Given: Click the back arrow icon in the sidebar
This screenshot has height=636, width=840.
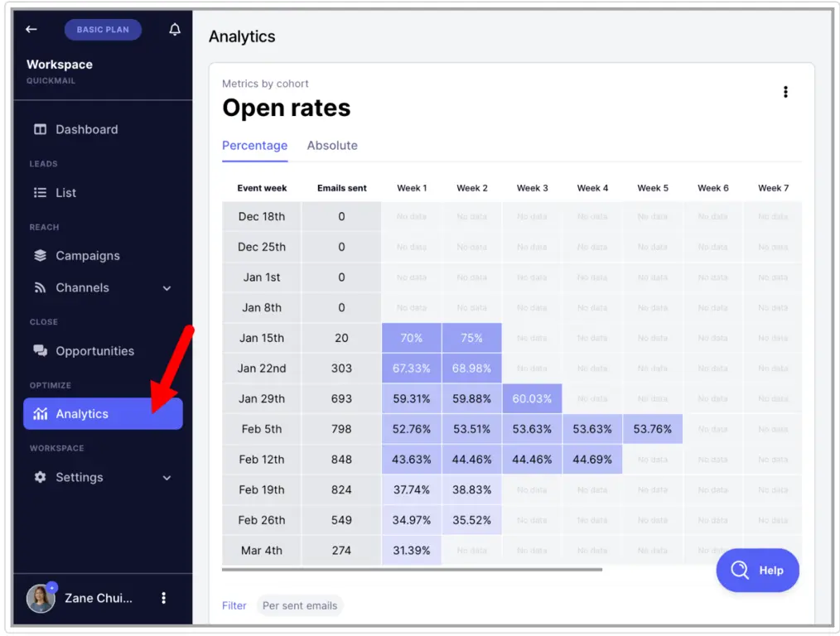Looking at the screenshot, I should (x=31, y=30).
